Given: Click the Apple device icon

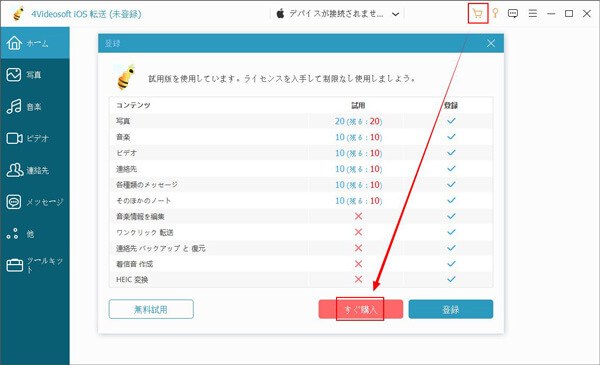Looking at the screenshot, I should pos(280,14).
